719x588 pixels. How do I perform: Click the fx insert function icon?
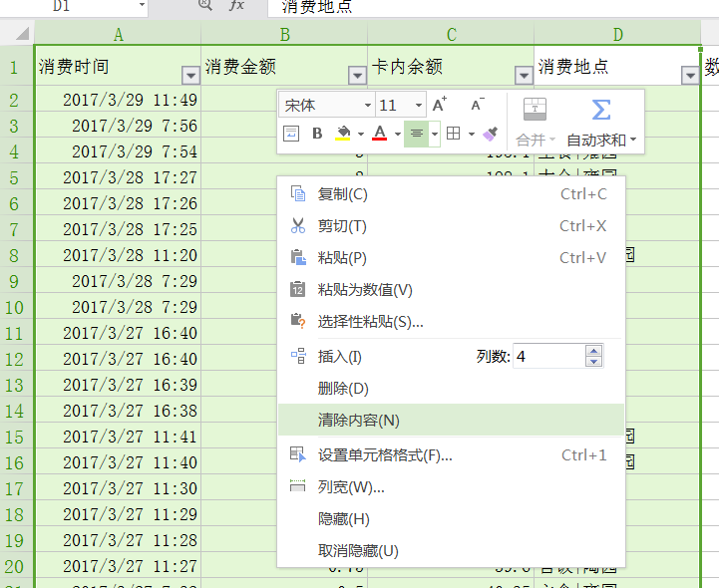pos(236,5)
